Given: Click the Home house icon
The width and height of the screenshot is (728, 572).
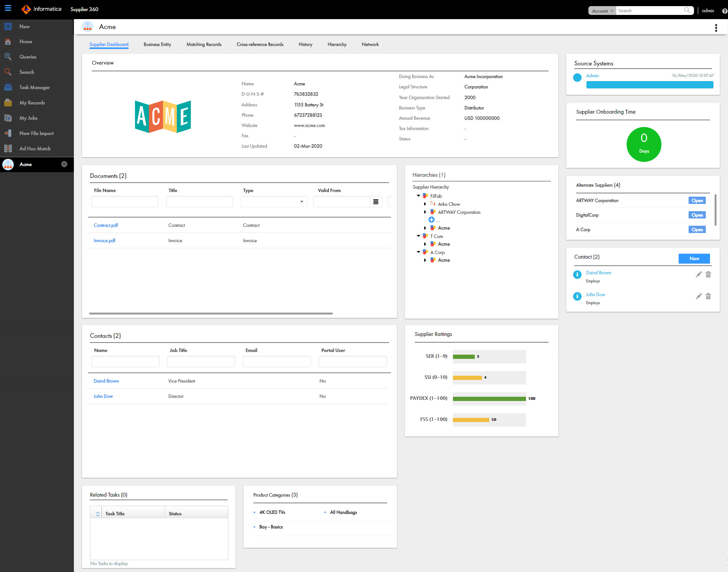Looking at the screenshot, I should coord(8,41).
